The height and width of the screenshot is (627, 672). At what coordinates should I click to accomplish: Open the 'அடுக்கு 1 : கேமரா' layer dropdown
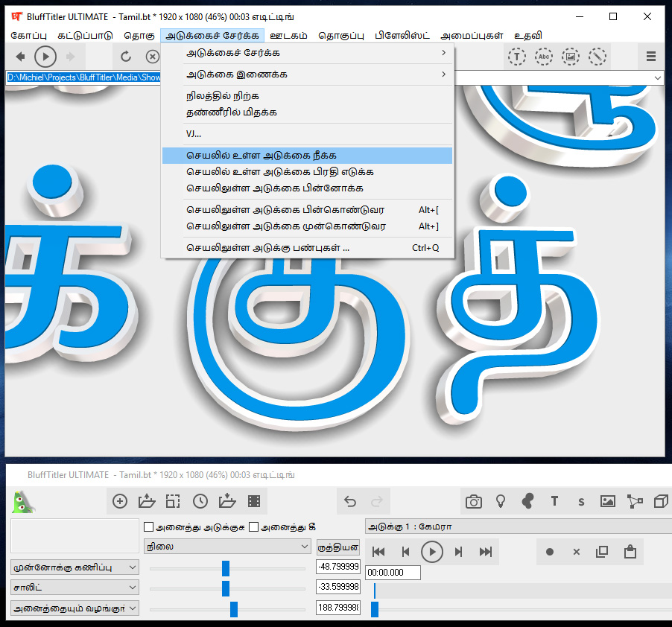click(x=514, y=527)
